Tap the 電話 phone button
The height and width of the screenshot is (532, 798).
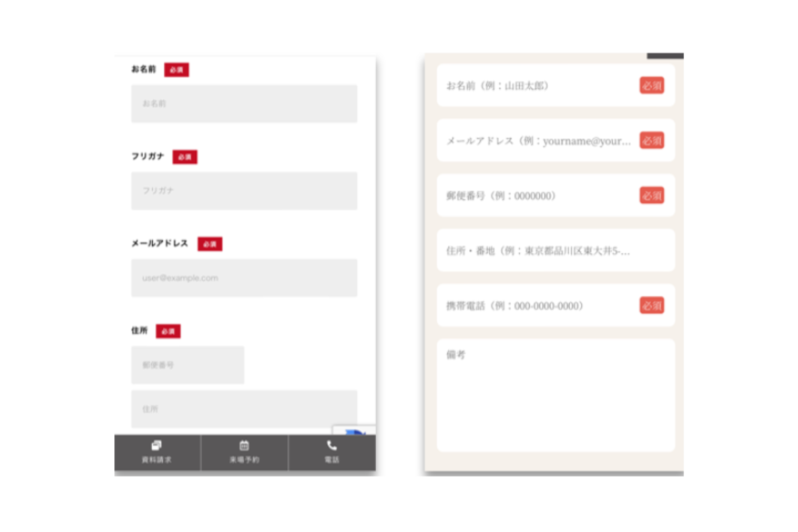(332, 453)
